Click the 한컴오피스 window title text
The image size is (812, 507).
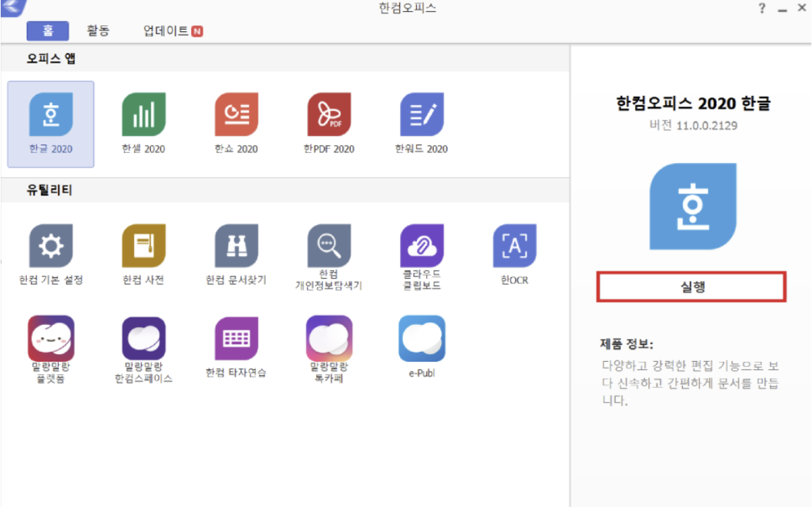(408, 8)
